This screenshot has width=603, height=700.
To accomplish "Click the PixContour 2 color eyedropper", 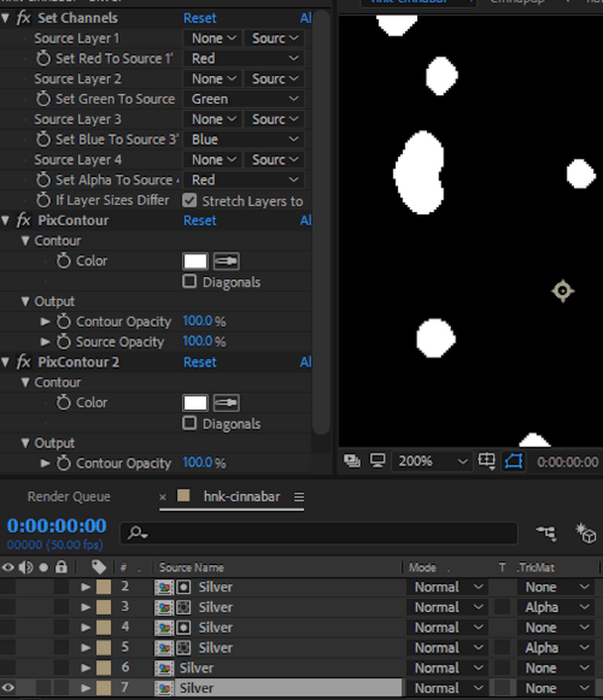I will tap(226, 403).
